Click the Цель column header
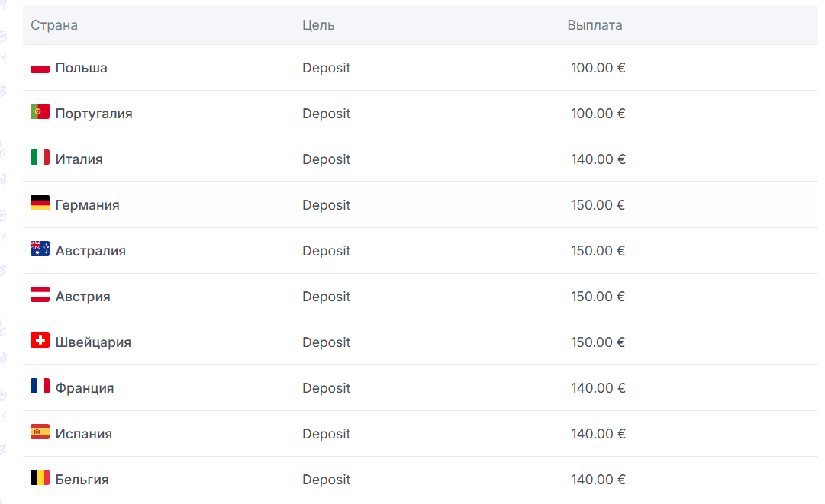825x504 pixels. tap(318, 25)
